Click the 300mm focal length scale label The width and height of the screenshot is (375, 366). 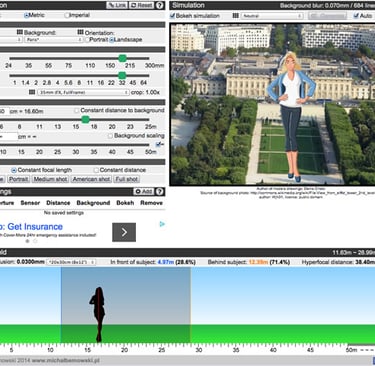154,66
